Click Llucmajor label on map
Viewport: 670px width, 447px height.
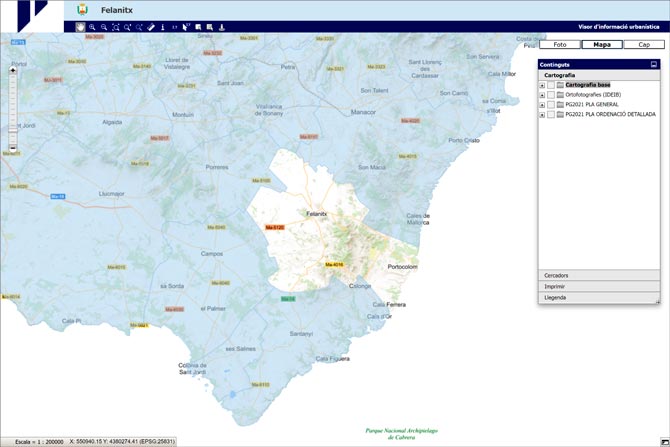[112, 194]
